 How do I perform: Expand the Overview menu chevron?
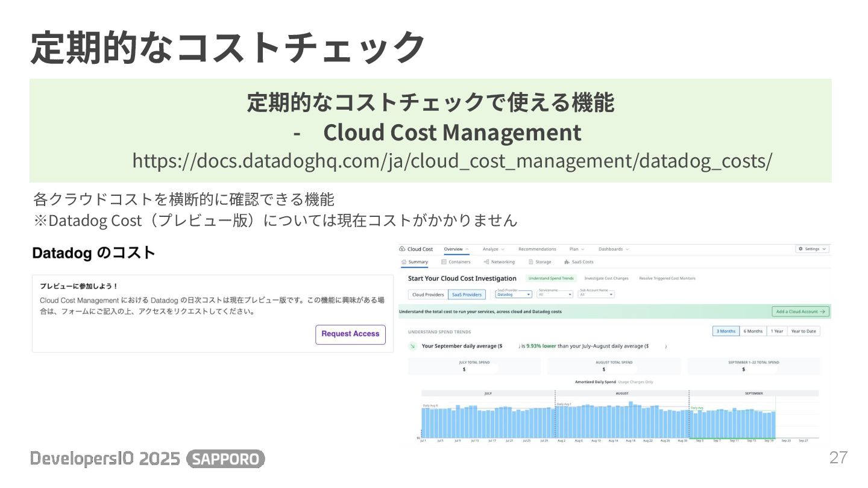pyautogui.click(x=467, y=249)
